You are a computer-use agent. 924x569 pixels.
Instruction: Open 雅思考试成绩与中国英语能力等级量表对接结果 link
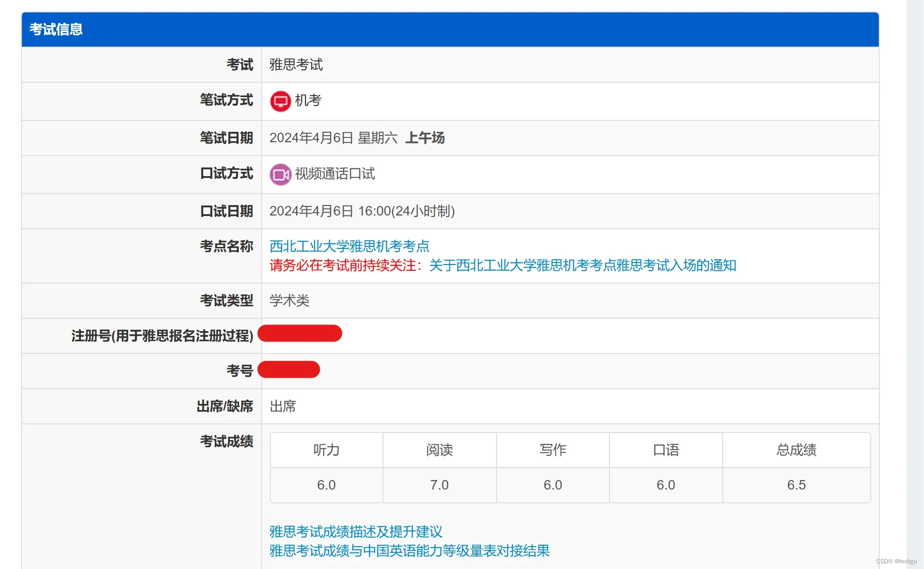tap(410, 550)
